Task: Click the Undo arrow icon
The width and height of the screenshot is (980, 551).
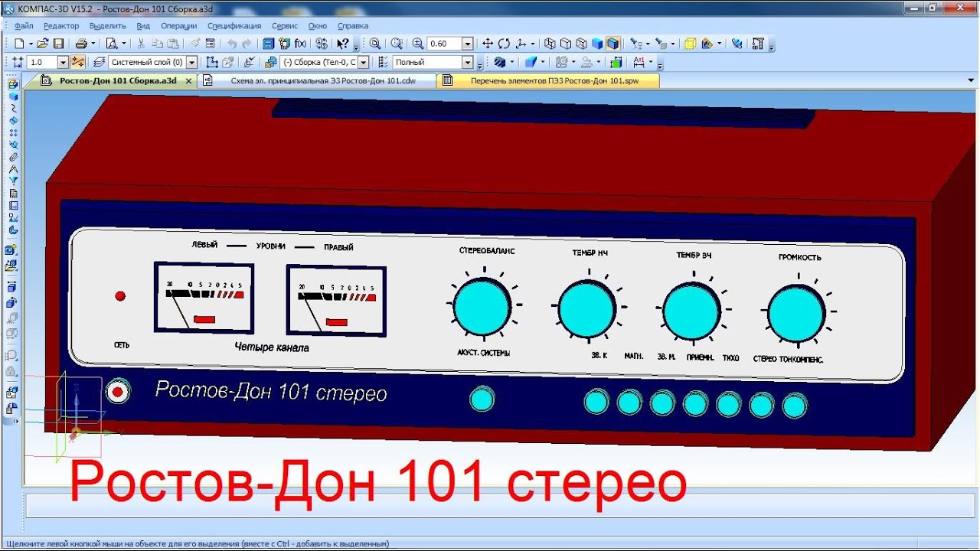Action: 232,44
